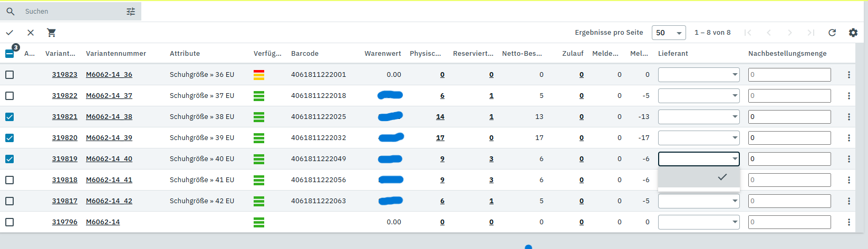
Task: Expand Lieferant dropdown for M6062-14_39 row
Action: tap(699, 138)
